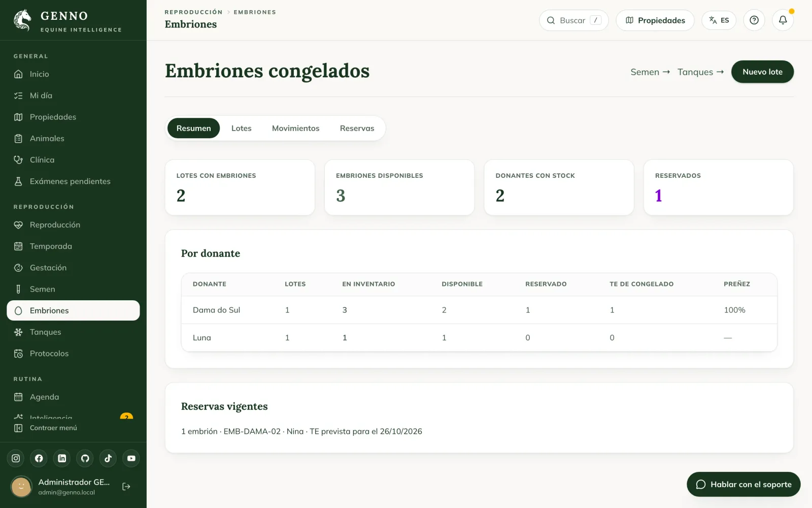Click the logout icon beside Administrador
This screenshot has height=508, width=812.
coord(126,487)
